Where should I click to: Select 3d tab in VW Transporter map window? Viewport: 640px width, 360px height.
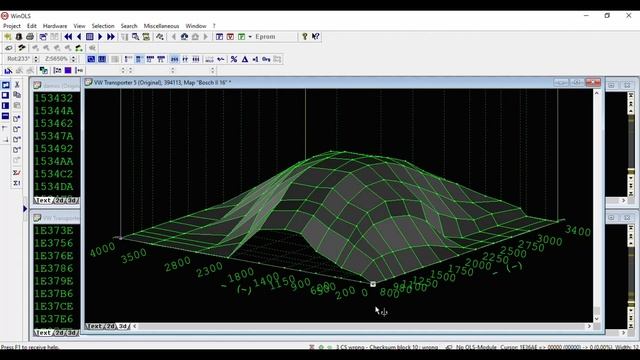tap(123, 326)
